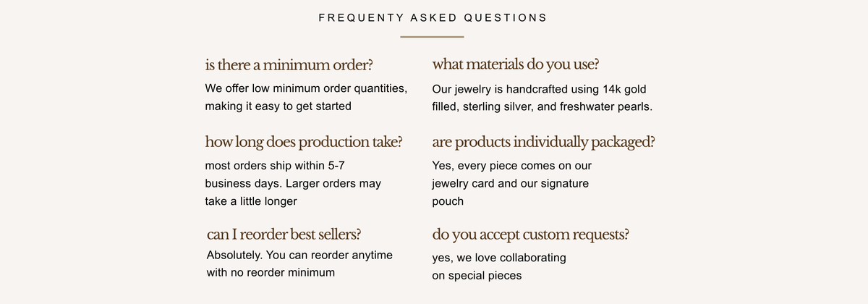Click 'sterling silver, and freshwater pearls' line

[542, 107]
